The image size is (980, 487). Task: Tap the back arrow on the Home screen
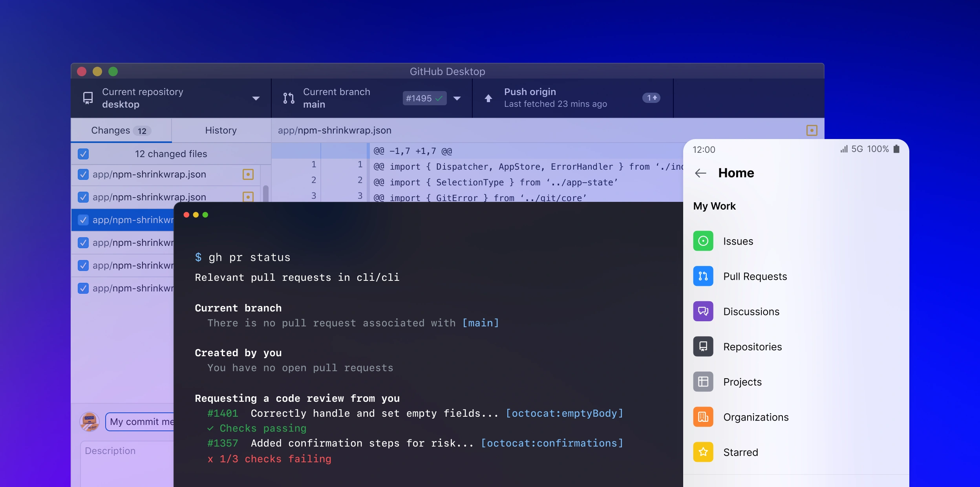701,174
